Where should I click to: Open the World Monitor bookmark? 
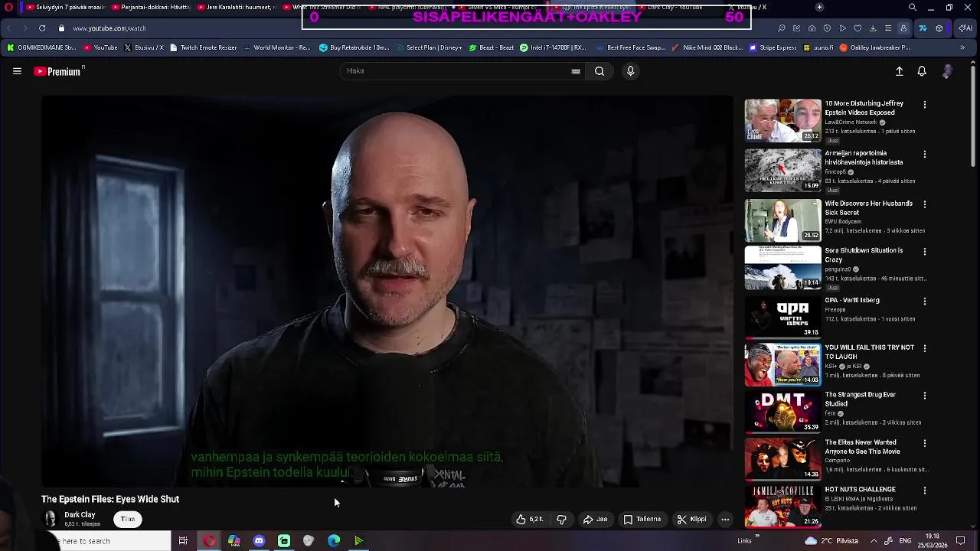[276, 47]
